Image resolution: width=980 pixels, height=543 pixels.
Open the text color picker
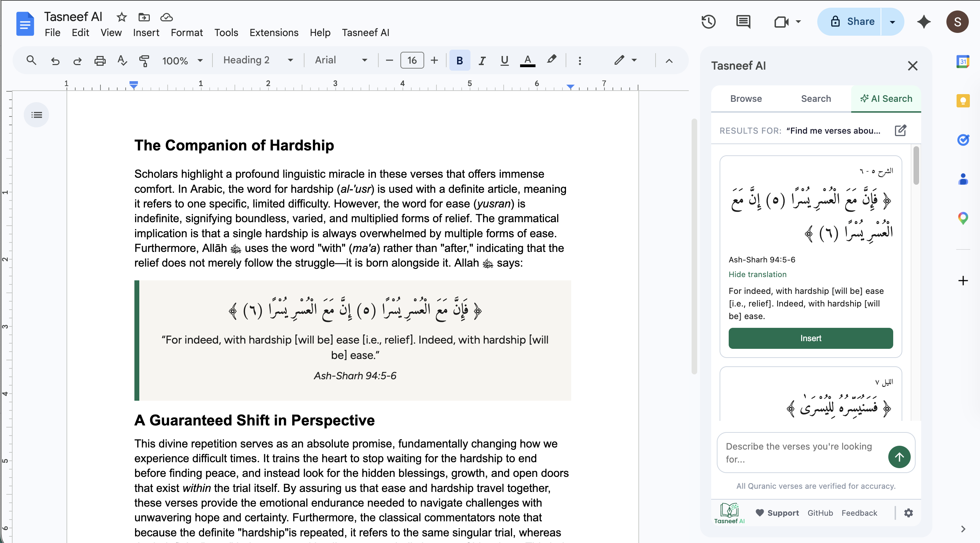tap(527, 60)
